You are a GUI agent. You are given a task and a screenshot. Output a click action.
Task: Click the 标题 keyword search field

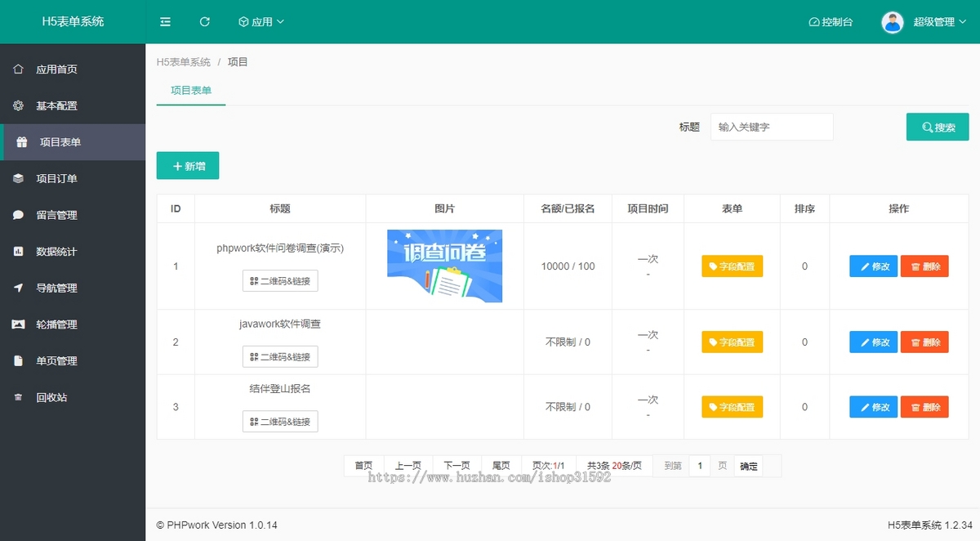tap(771, 127)
